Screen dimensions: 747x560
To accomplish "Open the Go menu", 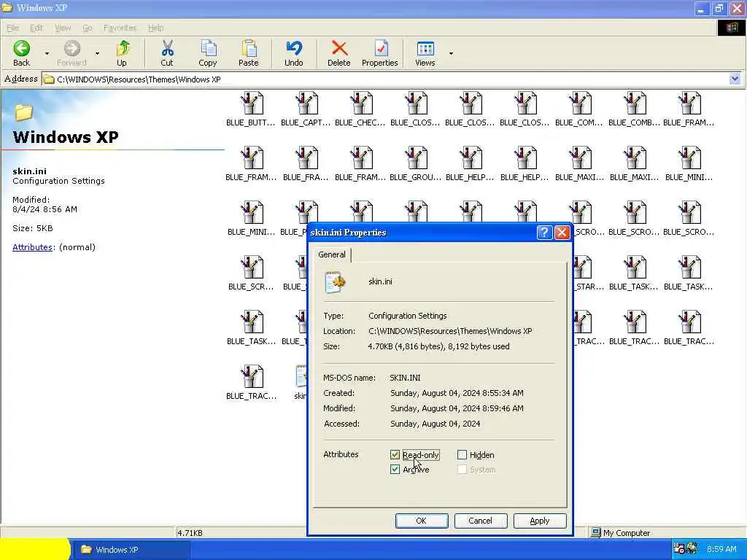I will tap(88, 28).
